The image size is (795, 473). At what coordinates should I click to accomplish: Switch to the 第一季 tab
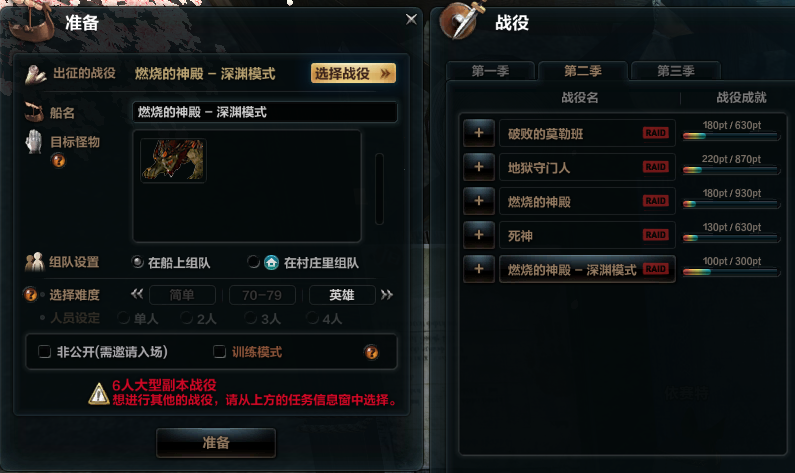(490, 71)
